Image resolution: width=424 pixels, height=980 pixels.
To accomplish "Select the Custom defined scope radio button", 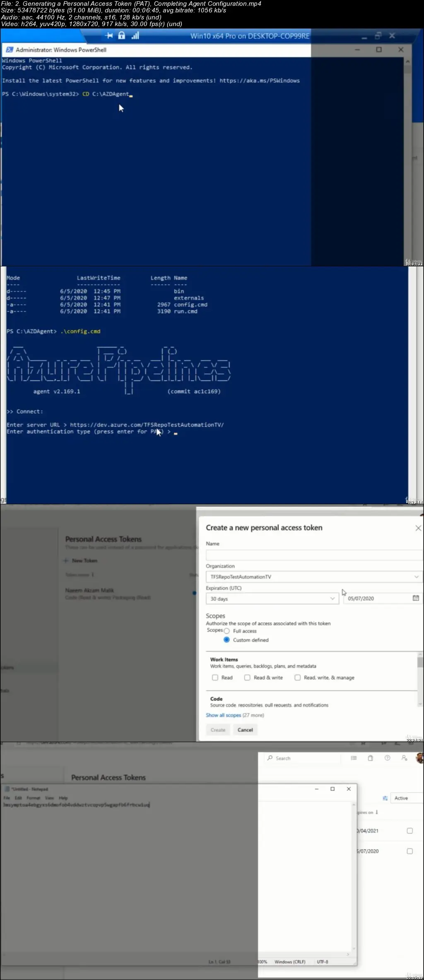I will click(226, 640).
